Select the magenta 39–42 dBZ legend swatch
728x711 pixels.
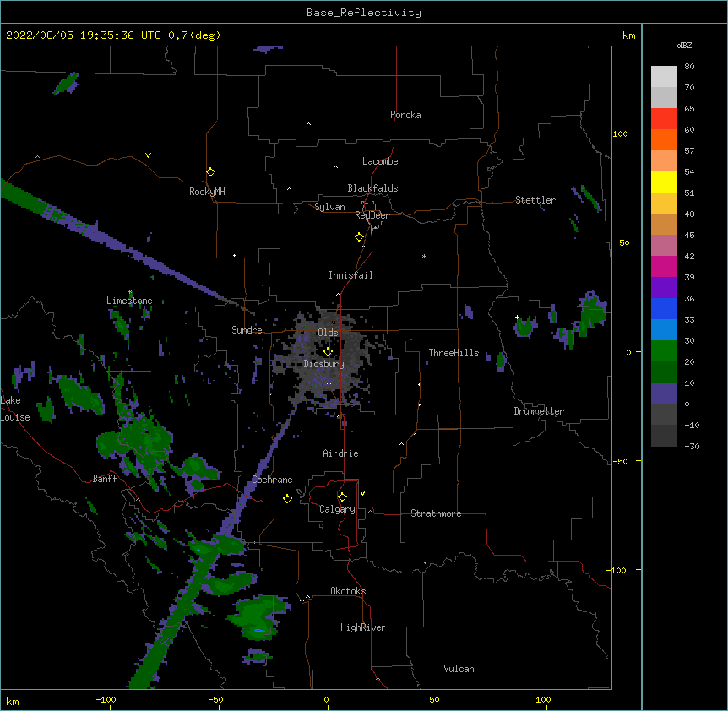664,266
